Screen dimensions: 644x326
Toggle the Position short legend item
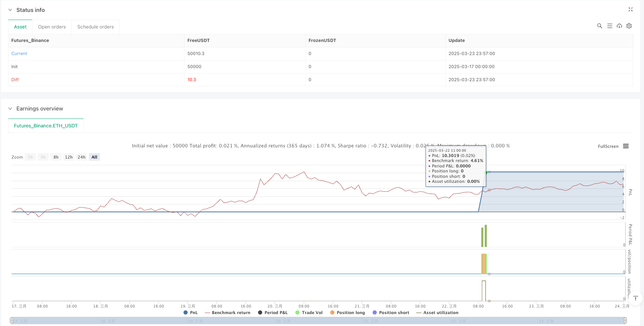(391, 313)
